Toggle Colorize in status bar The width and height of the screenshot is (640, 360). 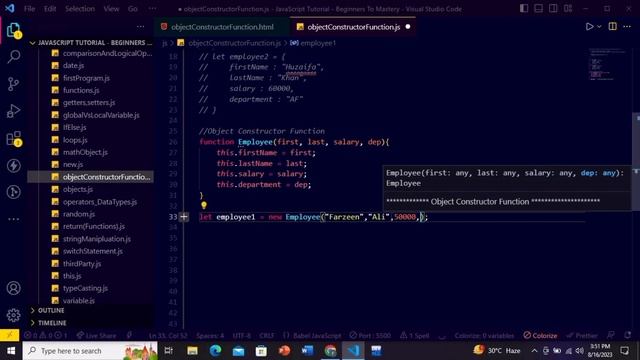click(540, 336)
